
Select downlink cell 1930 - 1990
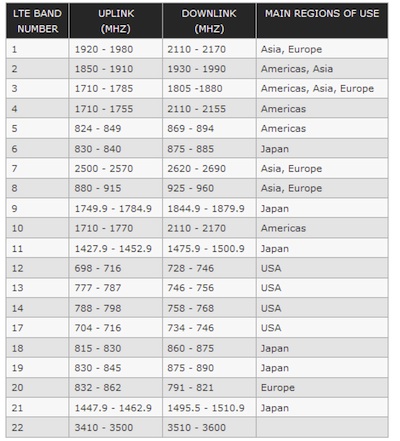(209, 69)
